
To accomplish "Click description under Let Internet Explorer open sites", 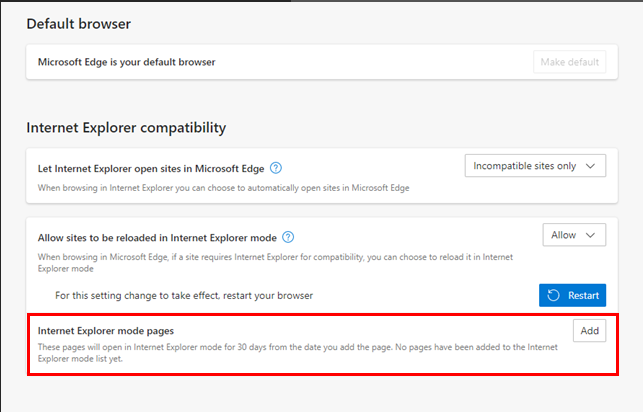I will click(223, 188).
